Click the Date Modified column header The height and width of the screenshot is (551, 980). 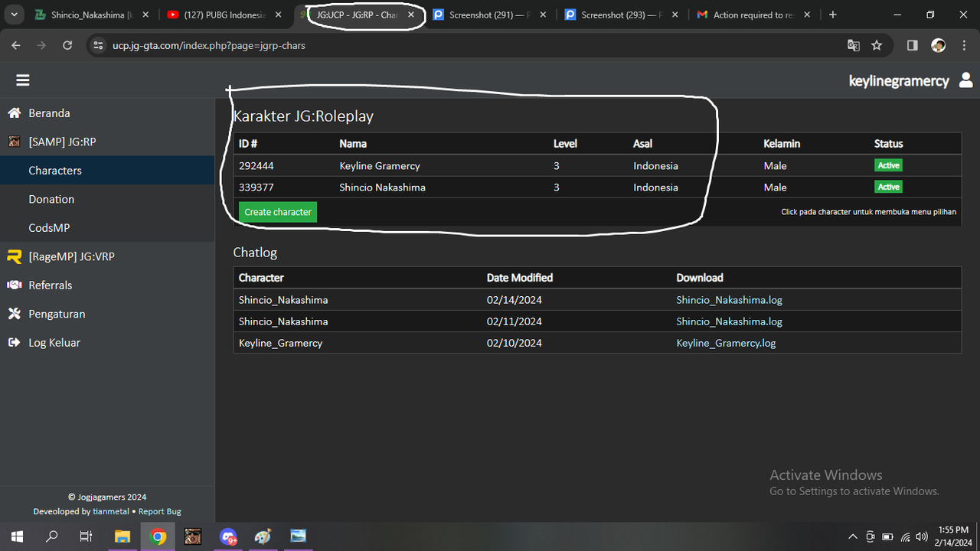click(x=520, y=278)
